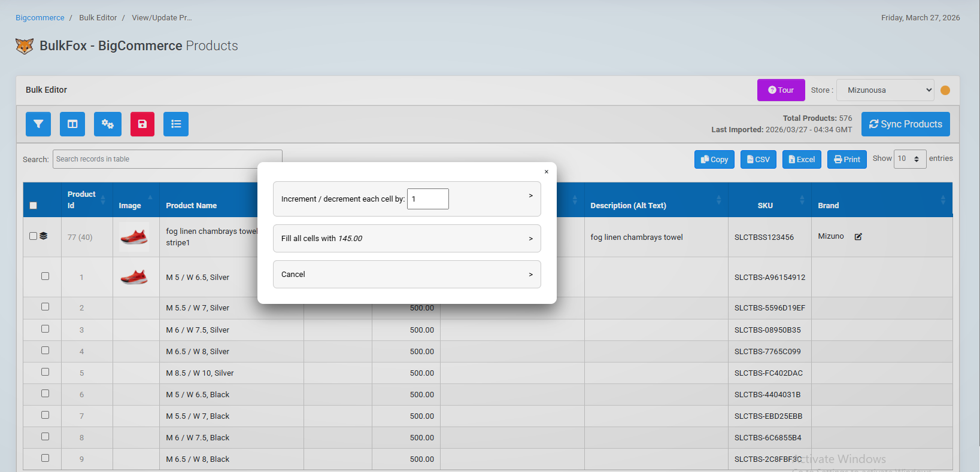Open the blue list view tool
The image size is (980, 472).
pos(176,124)
